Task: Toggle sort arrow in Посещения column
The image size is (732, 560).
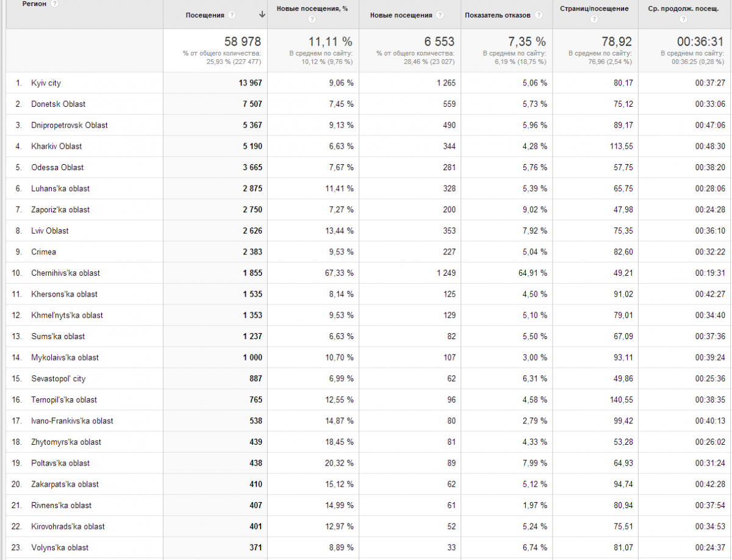Action: point(262,15)
